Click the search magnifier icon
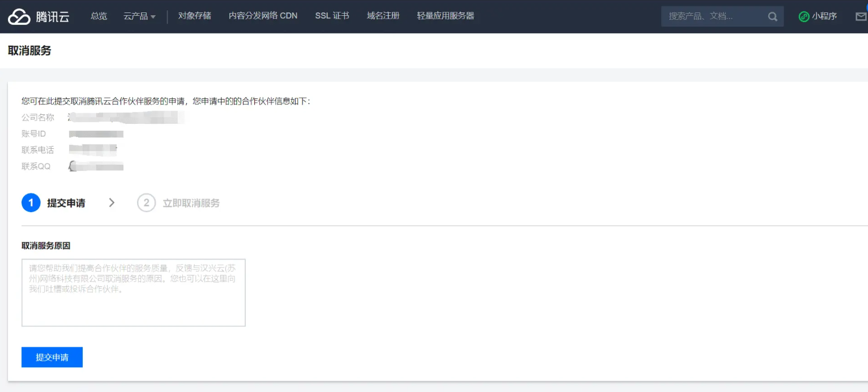Screen dimensions: 868x392 tap(772, 16)
